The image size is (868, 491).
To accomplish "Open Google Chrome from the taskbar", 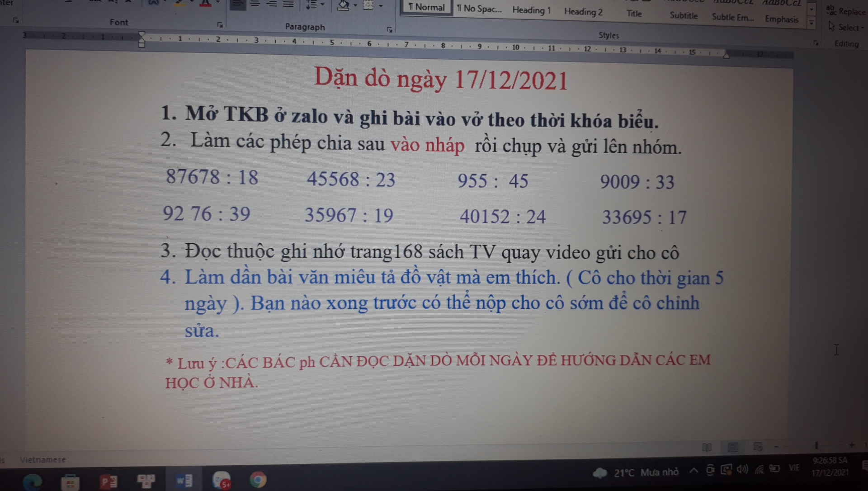I will [258, 480].
